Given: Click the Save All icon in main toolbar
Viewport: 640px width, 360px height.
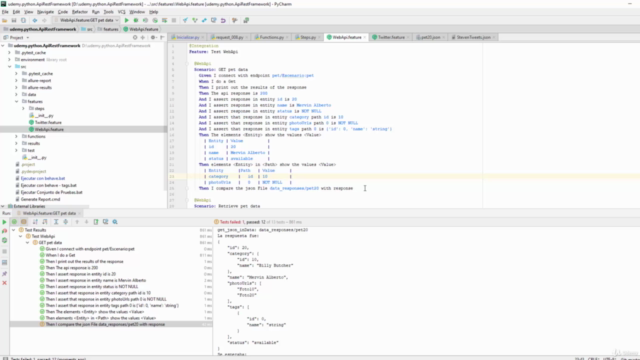Looking at the screenshot, I should pyautogui.click(x=14, y=20).
